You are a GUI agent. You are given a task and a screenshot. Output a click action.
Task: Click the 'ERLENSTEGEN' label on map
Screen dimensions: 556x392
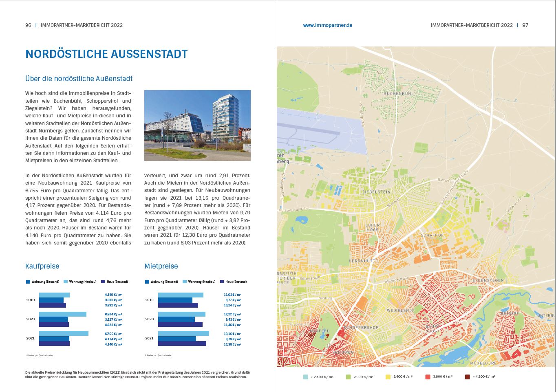(488, 280)
